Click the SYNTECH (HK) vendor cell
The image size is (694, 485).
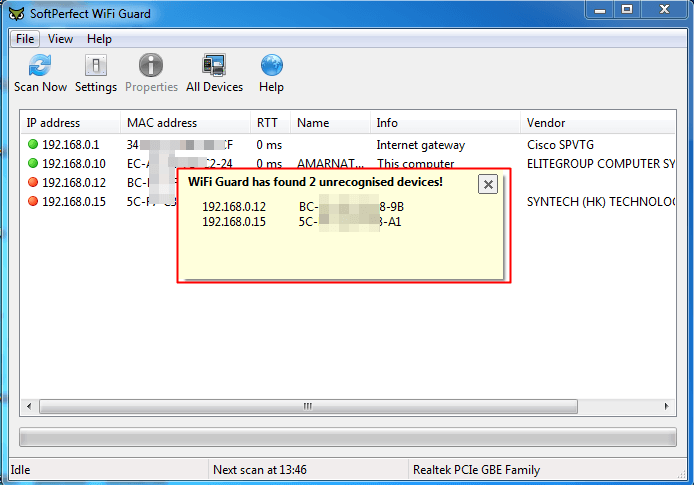tap(601, 202)
